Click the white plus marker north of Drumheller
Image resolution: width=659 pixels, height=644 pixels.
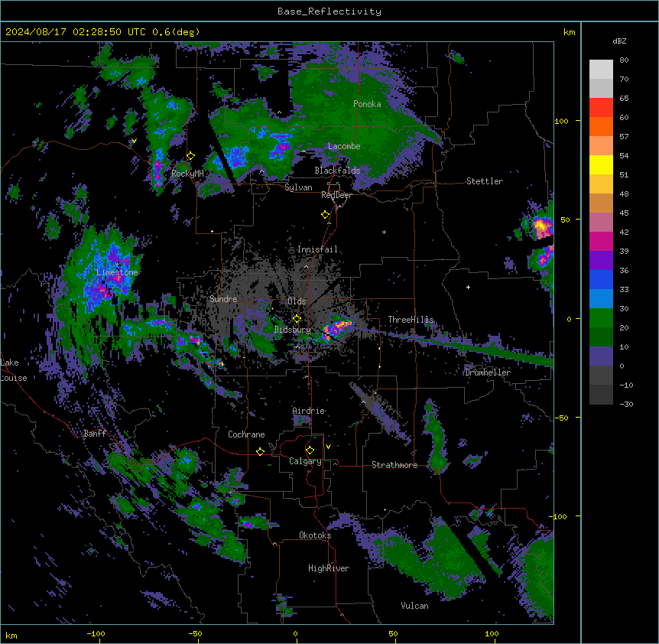click(468, 287)
